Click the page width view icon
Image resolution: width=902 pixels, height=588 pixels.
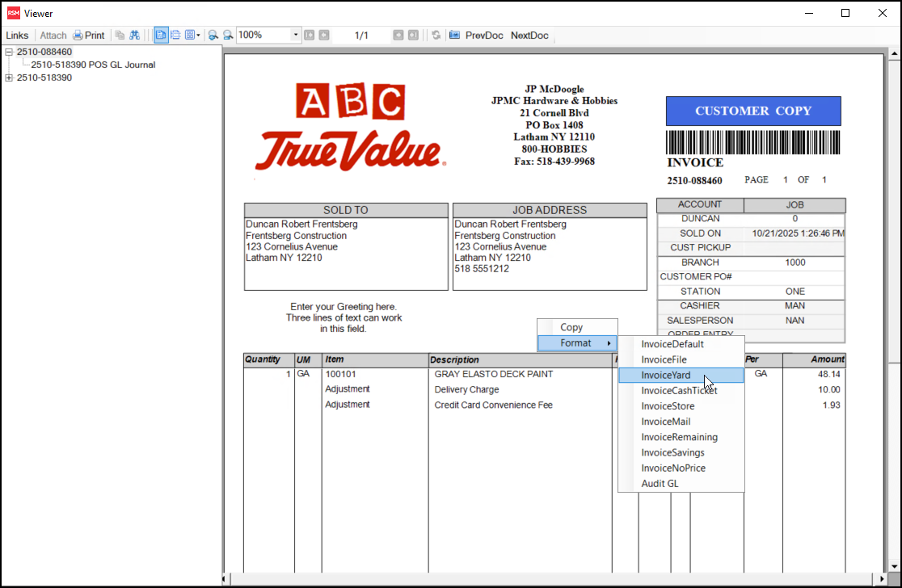point(175,36)
